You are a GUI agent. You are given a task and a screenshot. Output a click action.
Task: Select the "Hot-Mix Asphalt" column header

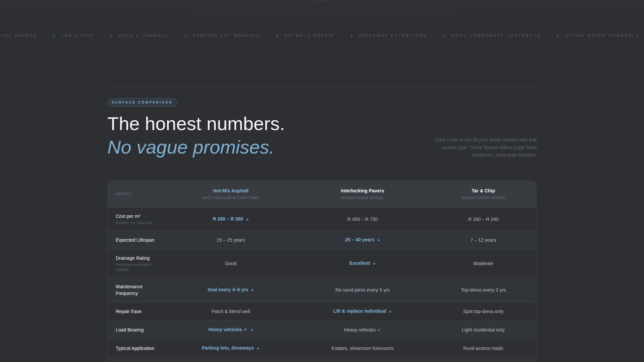[x=230, y=191]
